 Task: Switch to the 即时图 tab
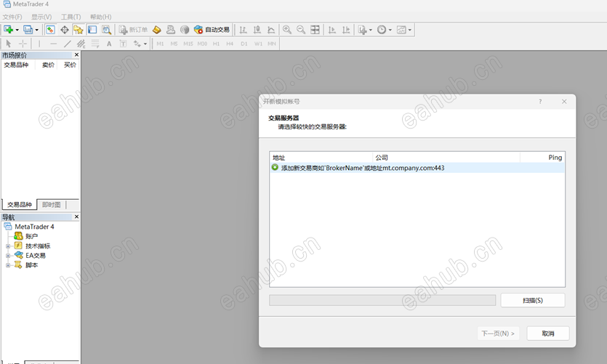tap(52, 205)
